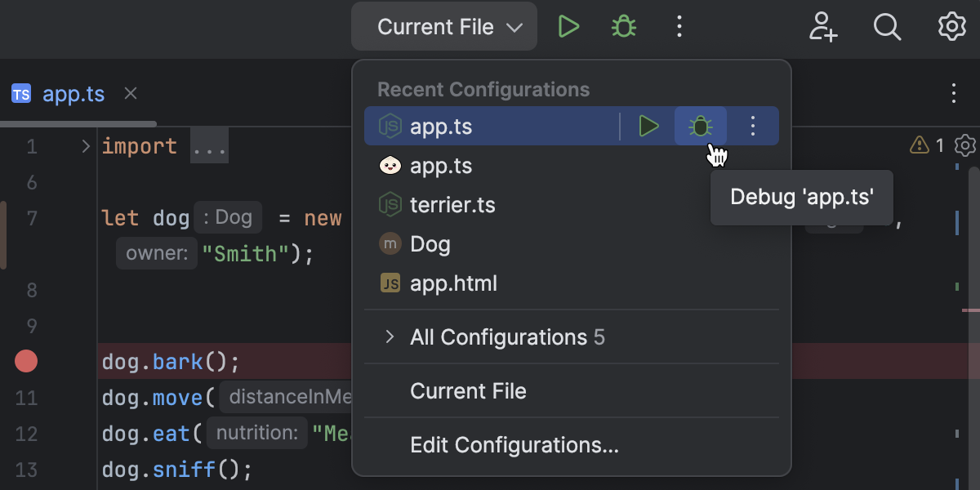Screen dimensions: 980x490
Task: Select Current File from the popup
Action: tap(468, 390)
